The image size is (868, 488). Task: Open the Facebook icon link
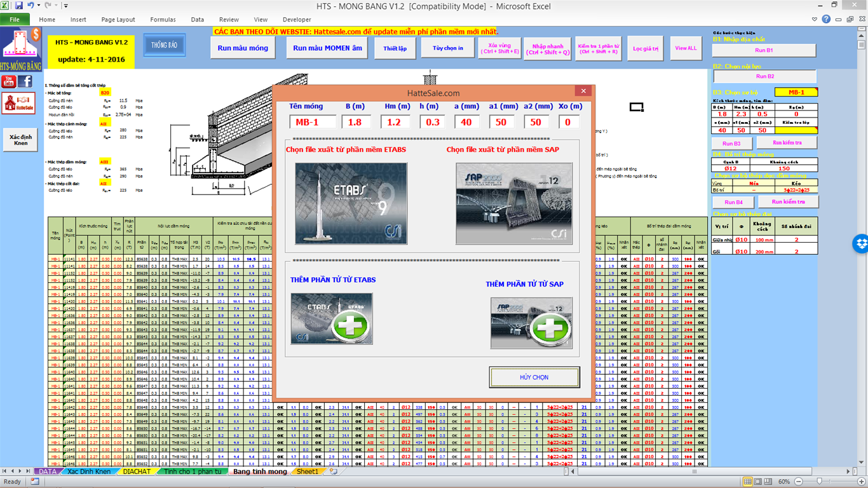25,81
